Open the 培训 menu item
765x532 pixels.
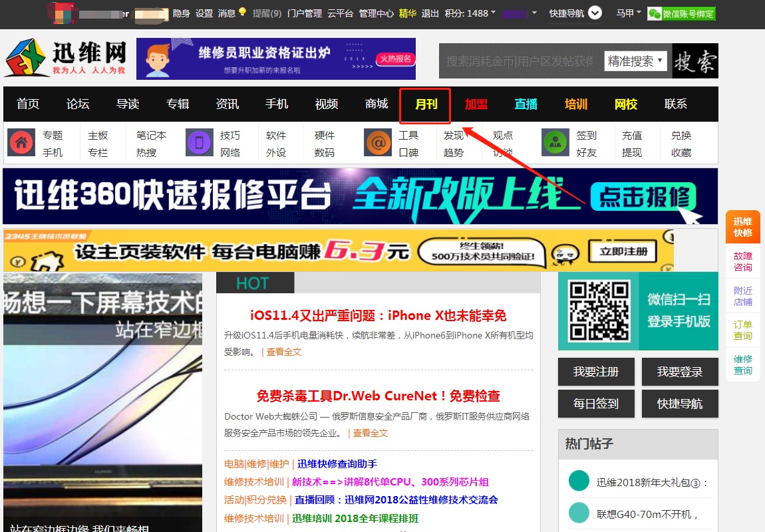pyautogui.click(x=575, y=104)
